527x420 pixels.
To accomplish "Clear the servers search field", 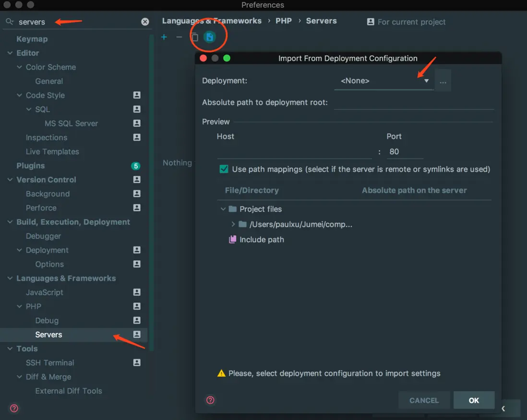I will point(145,22).
